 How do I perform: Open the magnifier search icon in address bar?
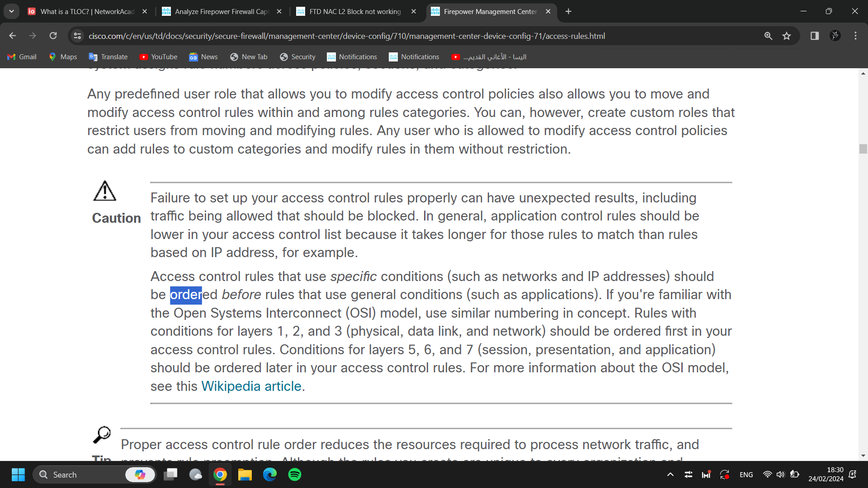point(769,36)
